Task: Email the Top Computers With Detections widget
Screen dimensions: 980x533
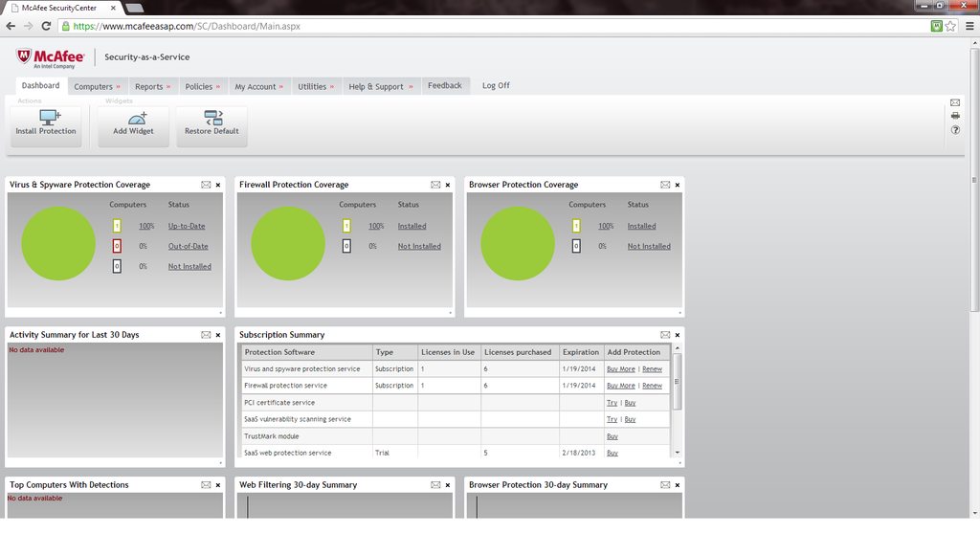Action: click(x=206, y=485)
